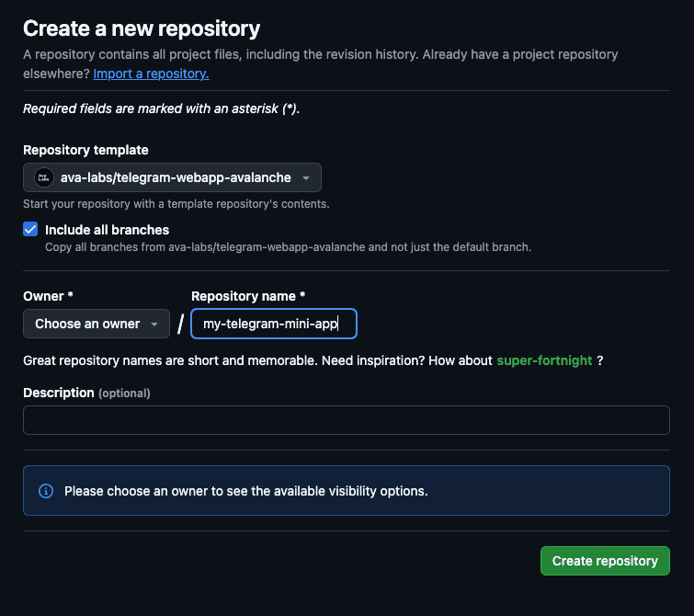This screenshot has height=616, width=694.
Task: Click the branch copy description under the checkbox
Action: (x=288, y=246)
